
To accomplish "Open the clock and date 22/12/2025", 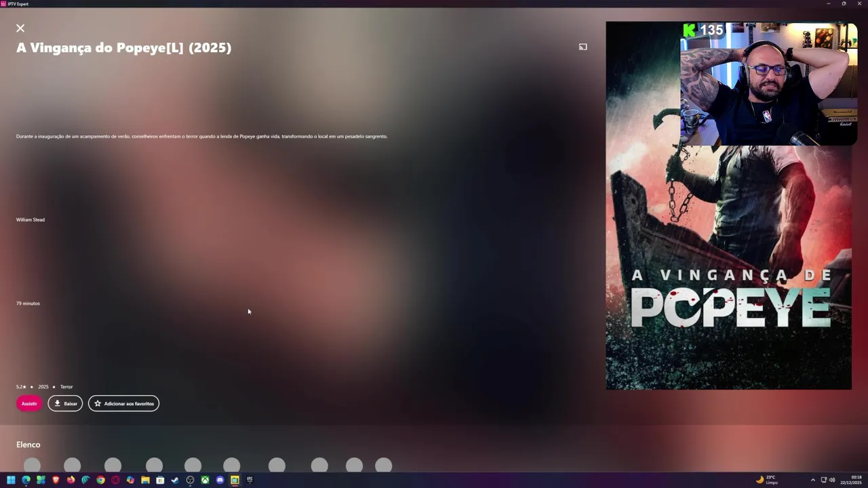I will (851, 480).
